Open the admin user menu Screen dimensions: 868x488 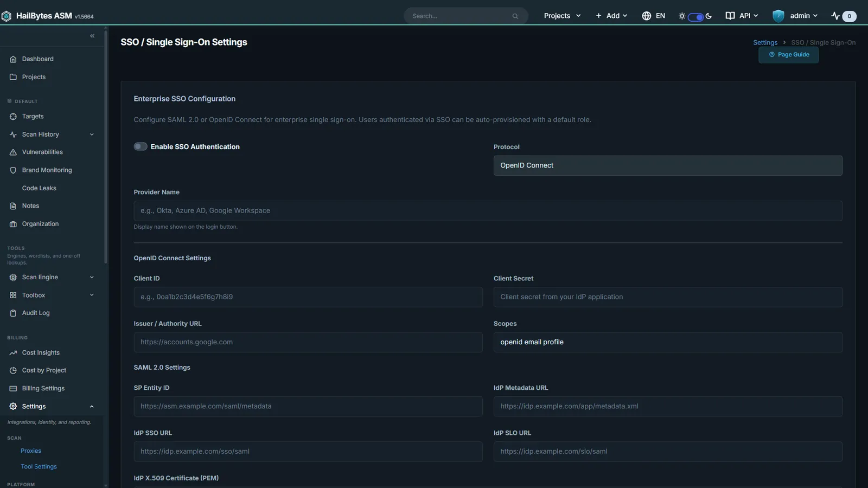795,16
